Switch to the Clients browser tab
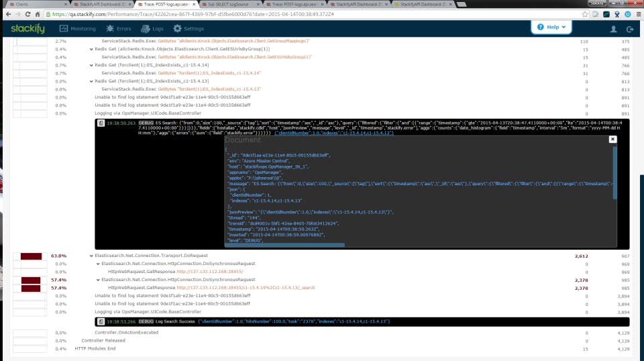 [37, 4]
